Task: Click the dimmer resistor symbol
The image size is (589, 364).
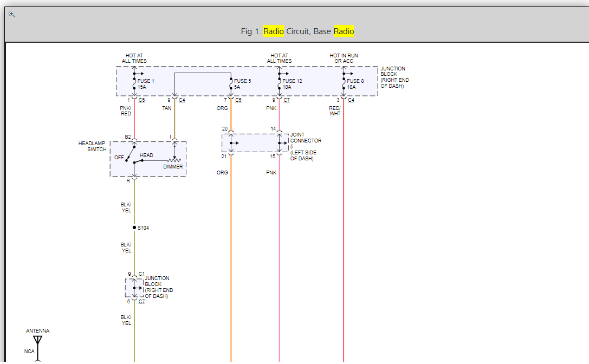Action: (x=174, y=160)
